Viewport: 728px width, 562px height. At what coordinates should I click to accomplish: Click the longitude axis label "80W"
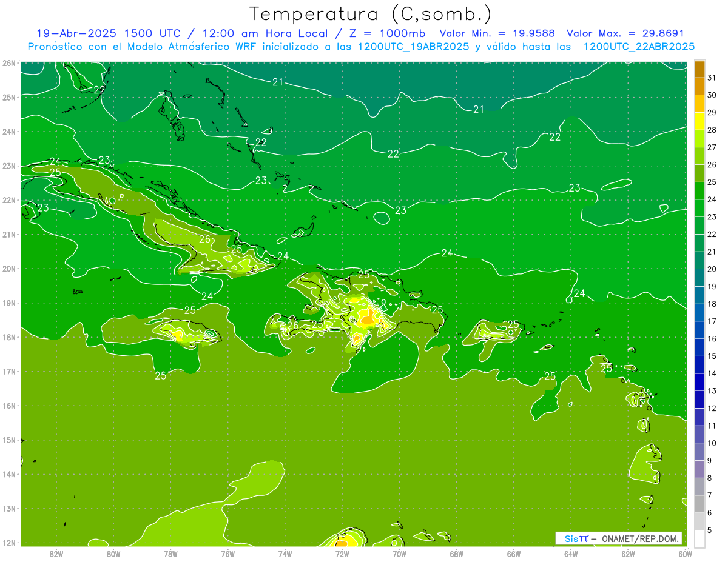tap(113, 554)
